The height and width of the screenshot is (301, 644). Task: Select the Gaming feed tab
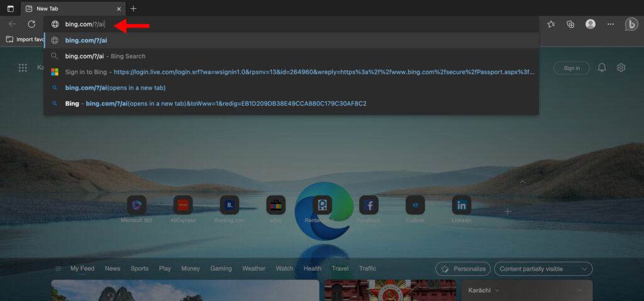point(221,268)
